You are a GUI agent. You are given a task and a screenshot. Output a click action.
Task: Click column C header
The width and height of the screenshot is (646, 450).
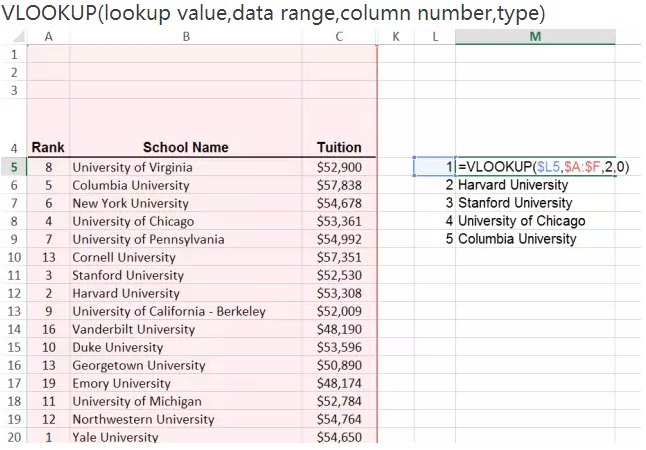(339, 37)
